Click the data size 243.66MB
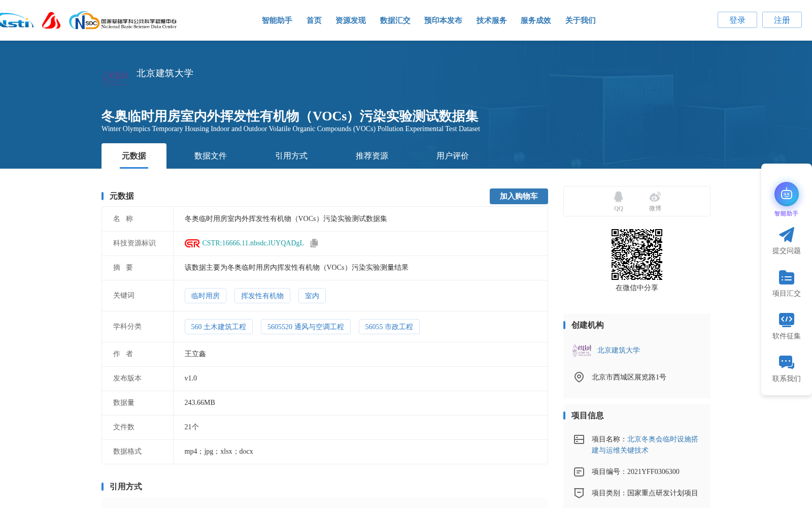812x508 pixels. click(200, 403)
